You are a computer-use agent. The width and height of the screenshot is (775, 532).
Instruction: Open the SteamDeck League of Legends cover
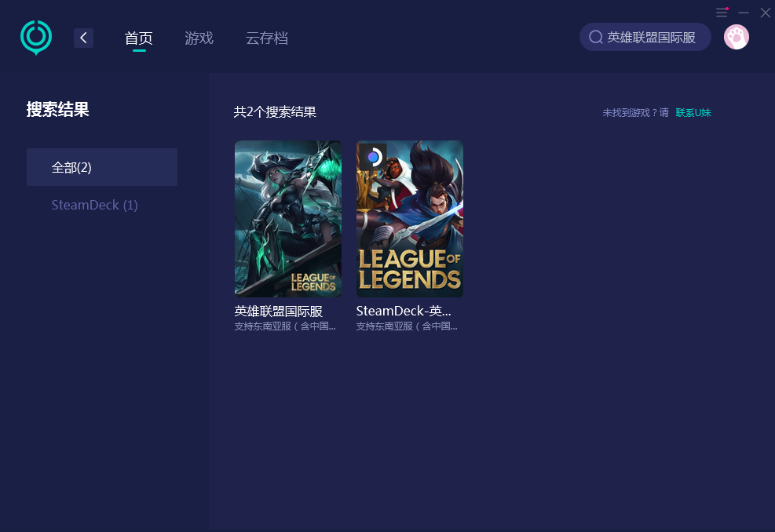point(410,219)
